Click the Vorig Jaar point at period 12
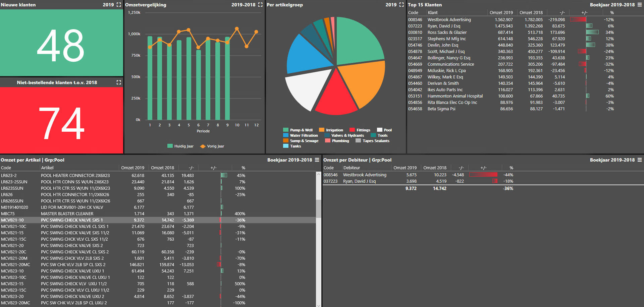 [x=256, y=32]
